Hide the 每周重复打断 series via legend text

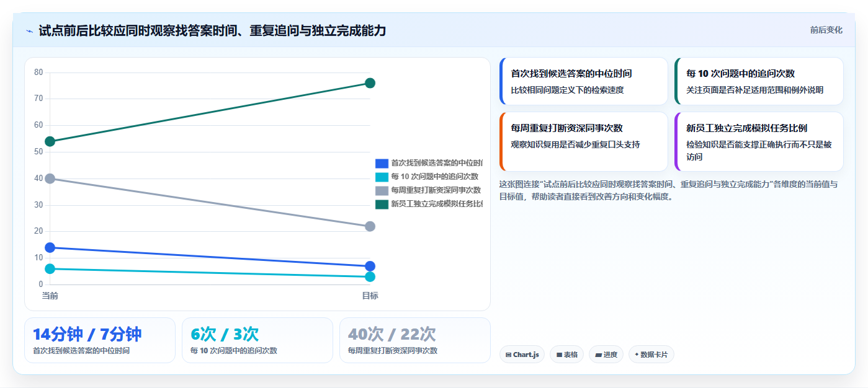pos(436,190)
